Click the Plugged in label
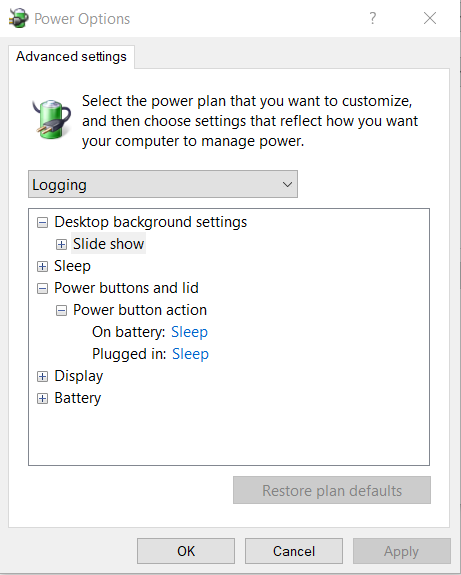This screenshot has height=575, width=461. coord(129,354)
